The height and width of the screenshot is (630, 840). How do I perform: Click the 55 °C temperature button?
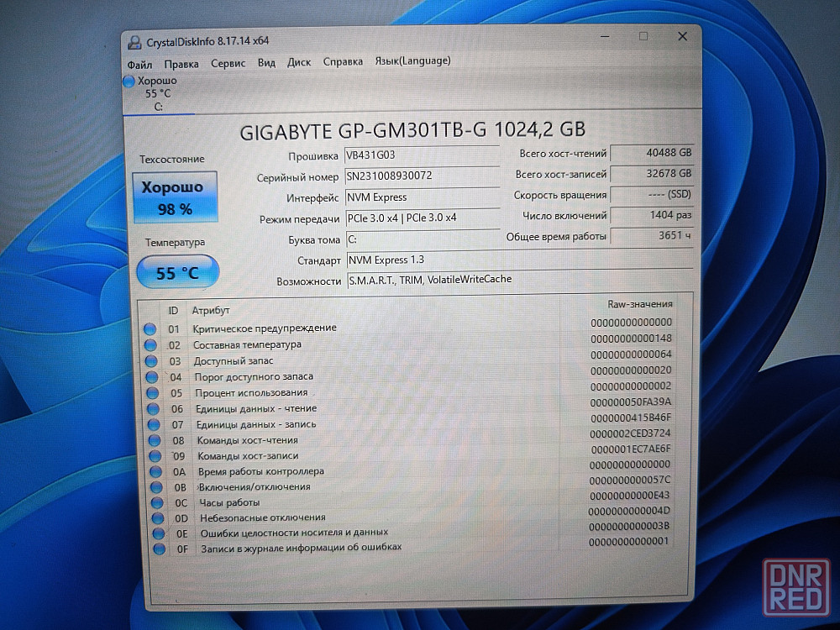coord(177,272)
